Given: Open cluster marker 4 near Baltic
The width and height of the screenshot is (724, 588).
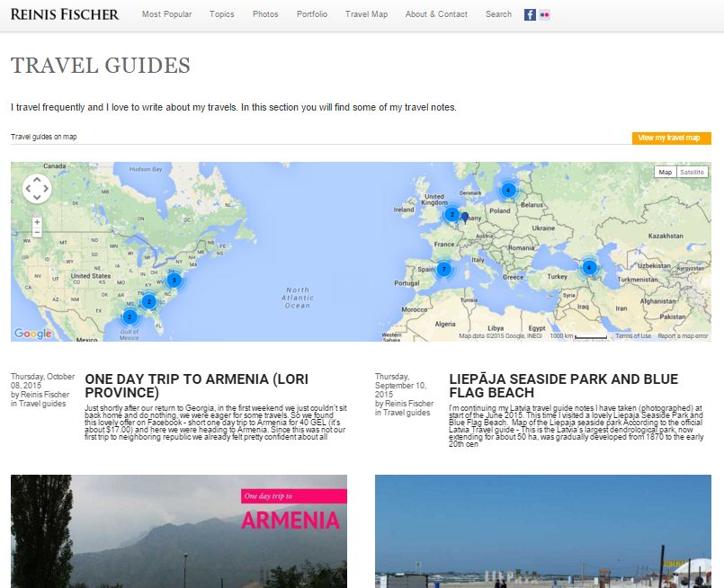Looking at the screenshot, I should (x=508, y=190).
